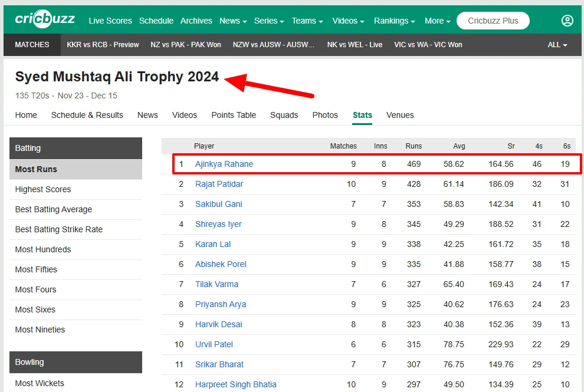Screen dimensions: 584x392
Task: Open Archives in top navigation
Action: coord(196,21)
